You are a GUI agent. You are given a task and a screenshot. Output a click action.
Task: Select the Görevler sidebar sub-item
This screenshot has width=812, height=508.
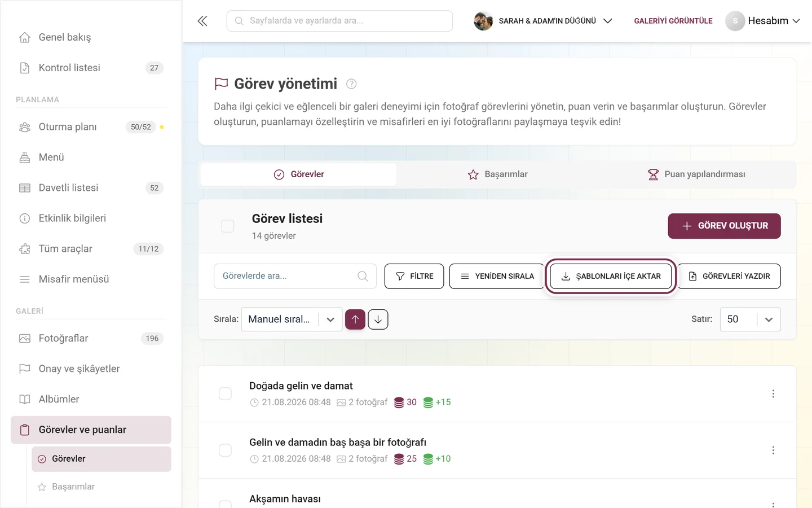tap(101, 459)
